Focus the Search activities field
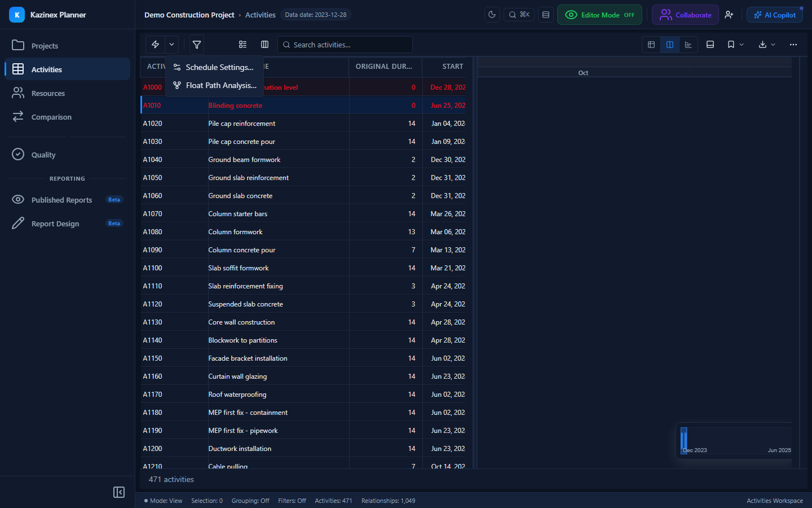Viewport: 812px width, 508px height. point(345,45)
